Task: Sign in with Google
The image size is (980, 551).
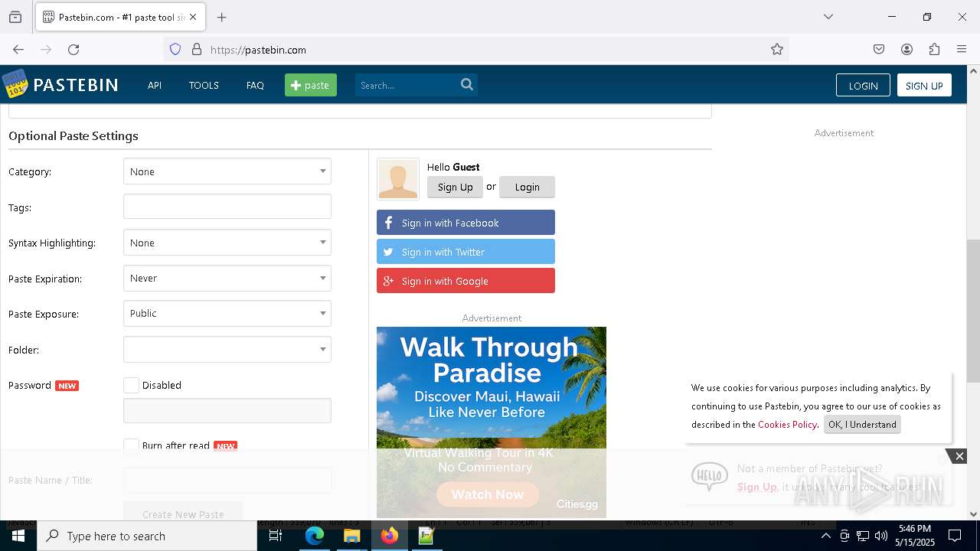Action: [x=465, y=281]
